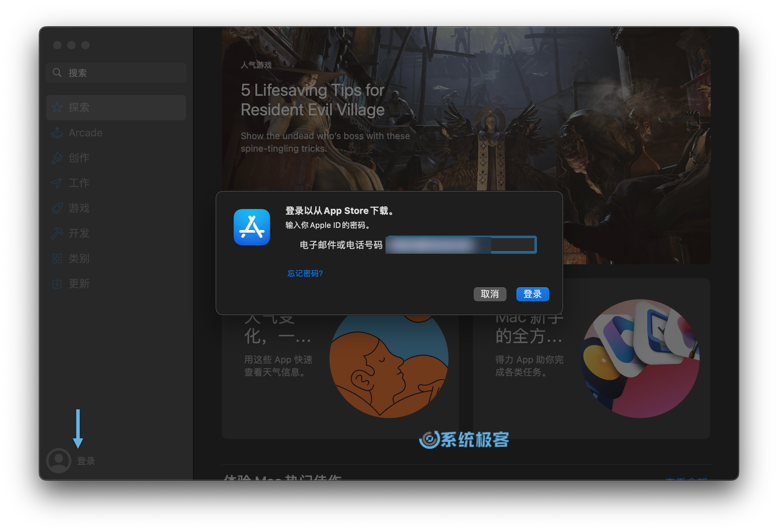This screenshot has height=532, width=778.
Task: Open 游戏 category in sidebar
Action: pos(116,208)
